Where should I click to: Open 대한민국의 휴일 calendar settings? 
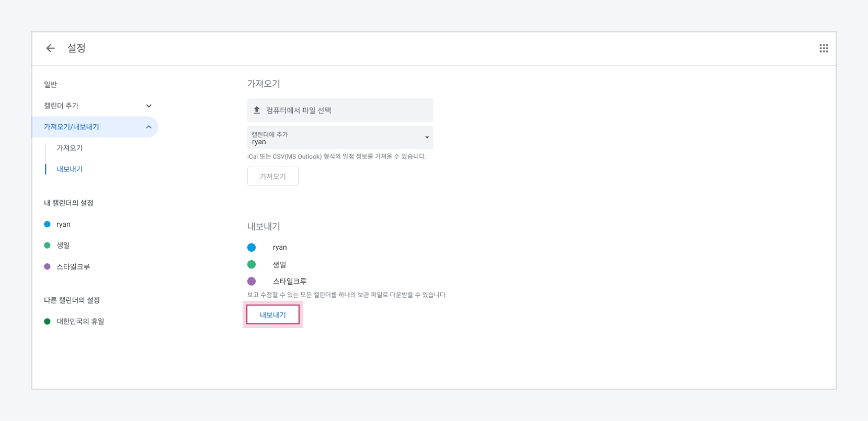[80, 321]
